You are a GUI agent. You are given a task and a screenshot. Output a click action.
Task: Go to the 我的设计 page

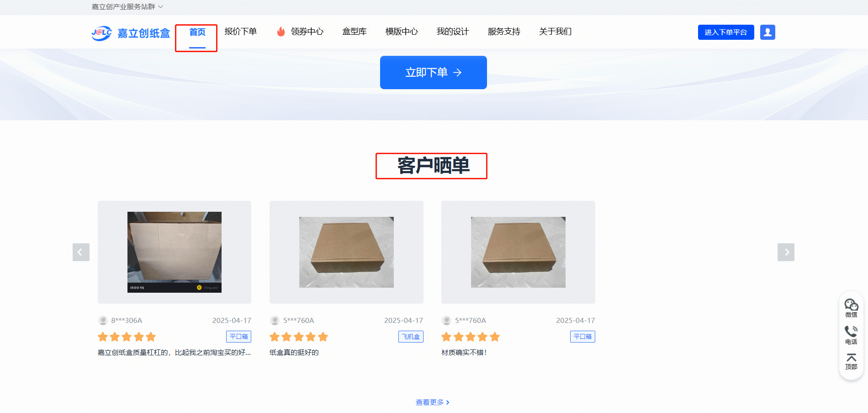(x=453, y=32)
